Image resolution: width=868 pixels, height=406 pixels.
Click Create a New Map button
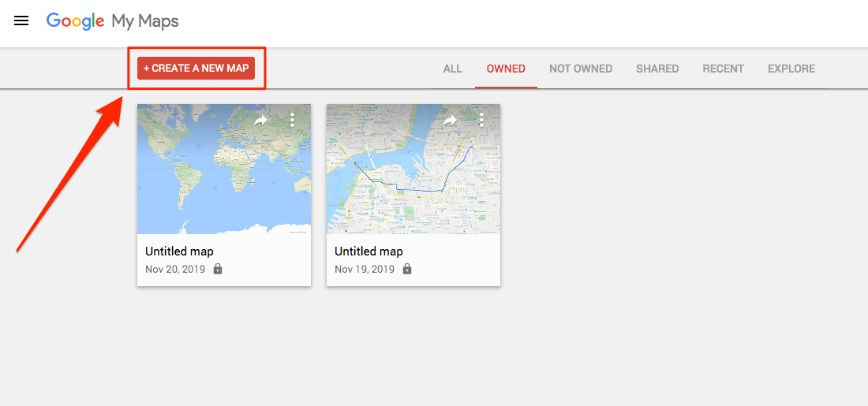(196, 68)
